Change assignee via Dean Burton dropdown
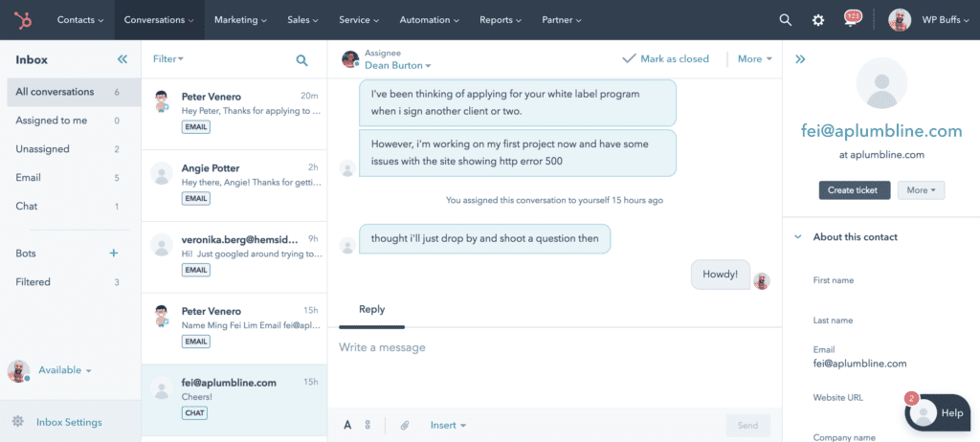Screen dimensions: 980x442 click(x=398, y=66)
